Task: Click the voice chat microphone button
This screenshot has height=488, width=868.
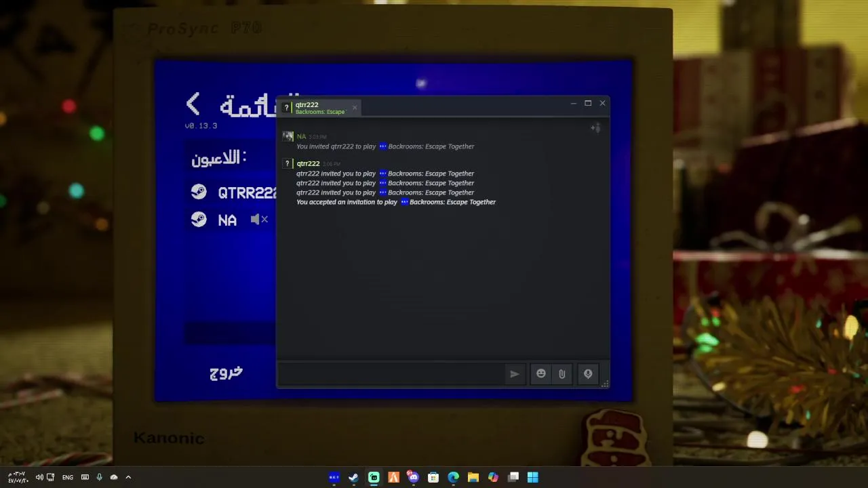Action: click(588, 374)
